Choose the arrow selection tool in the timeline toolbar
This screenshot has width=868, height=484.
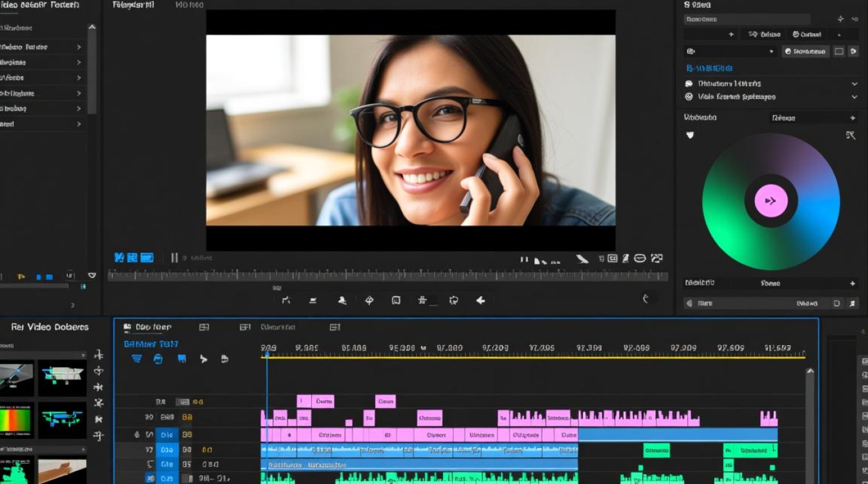(203, 359)
